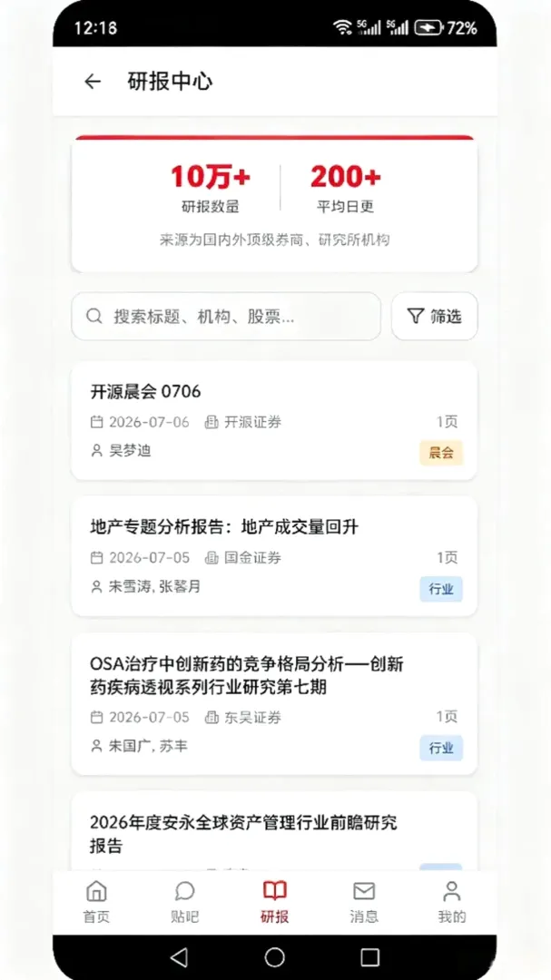
Task: Open 地产专题分析报告 report card
Action: coord(274,556)
